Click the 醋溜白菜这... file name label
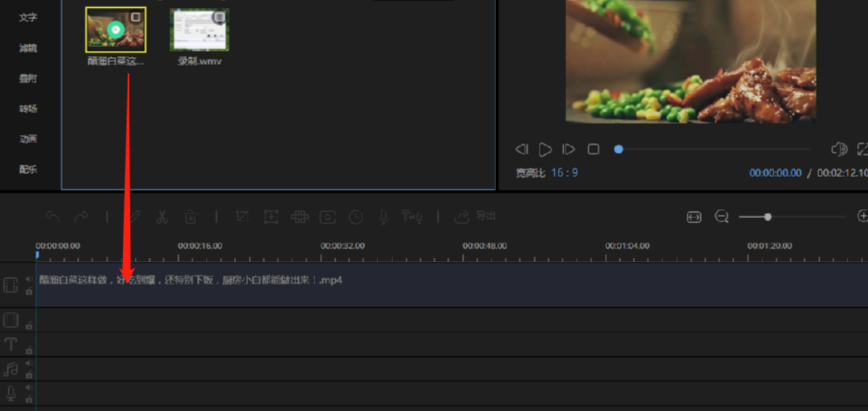Viewport: 868px width, 411px height. pos(116,61)
